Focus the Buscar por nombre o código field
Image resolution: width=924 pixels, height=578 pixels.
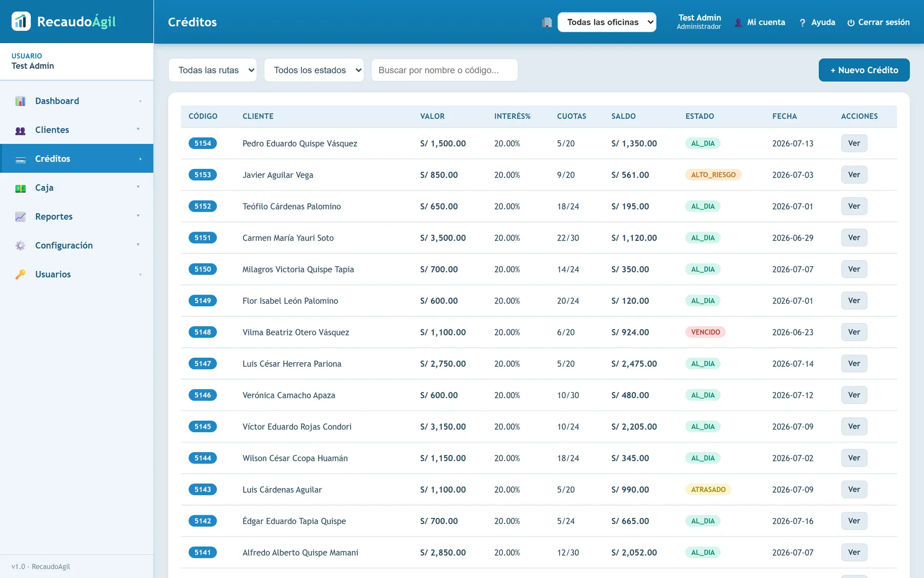pyautogui.click(x=445, y=70)
